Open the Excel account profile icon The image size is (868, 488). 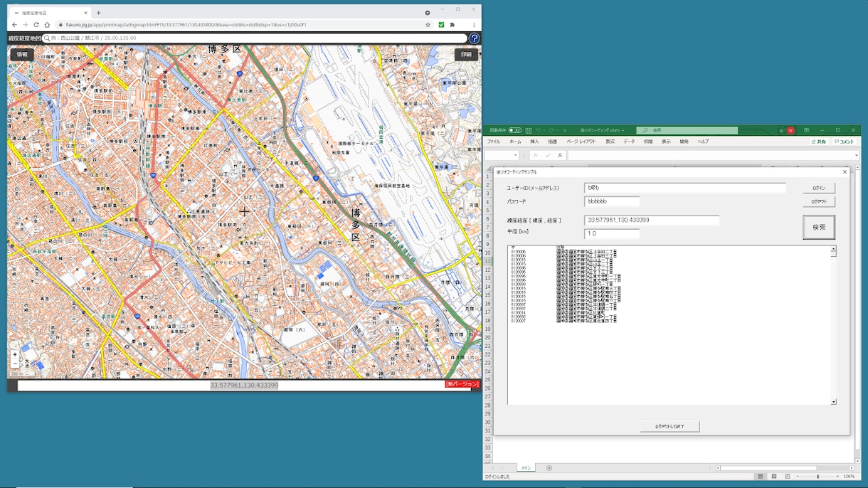click(x=790, y=131)
